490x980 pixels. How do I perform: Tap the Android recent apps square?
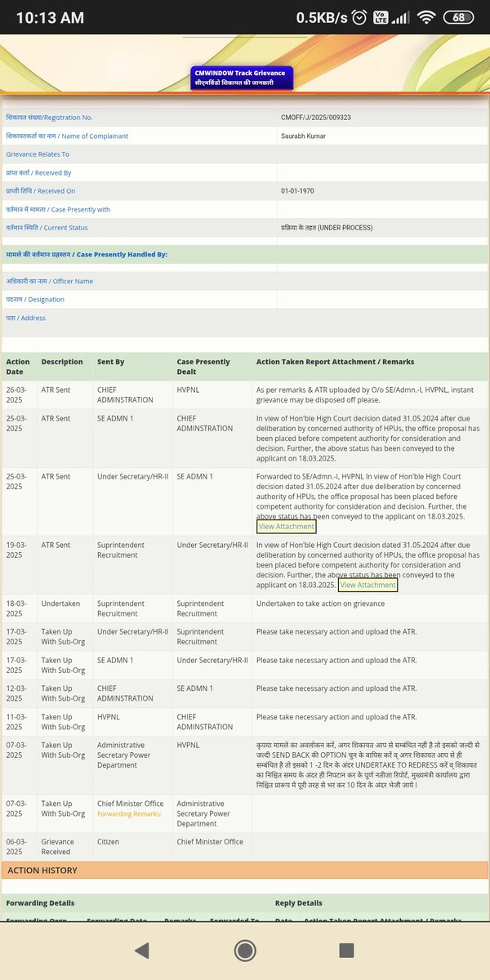tap(346, 950)
